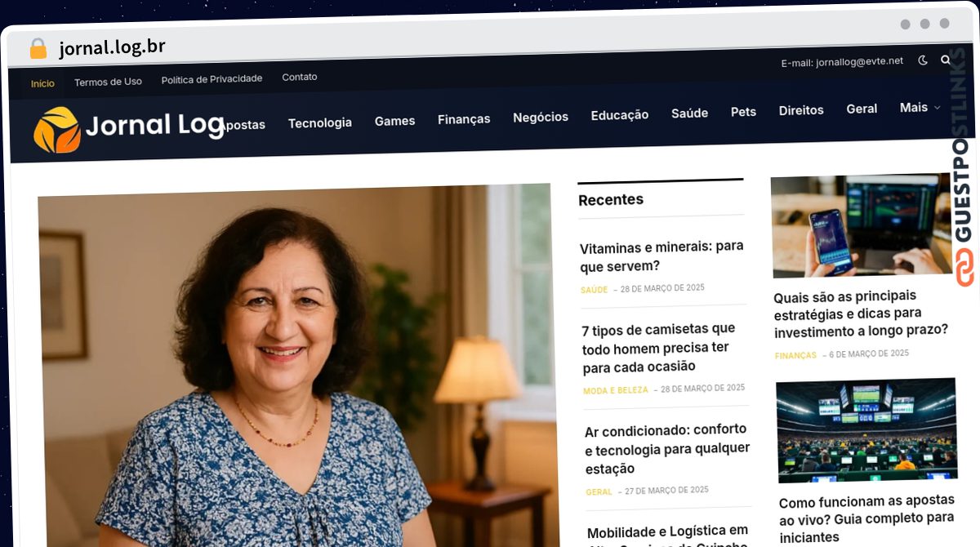980x547 pixels.
Task: Open the Games menu item
Action: click(395, 121)
